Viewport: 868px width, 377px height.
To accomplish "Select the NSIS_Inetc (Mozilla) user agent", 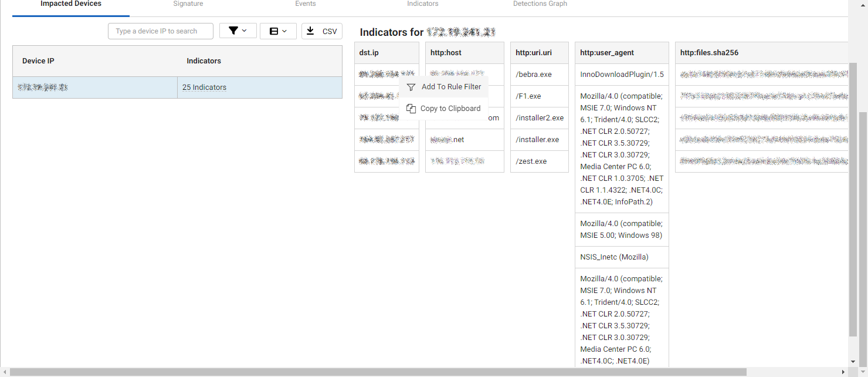I will (x=622, y=257).
